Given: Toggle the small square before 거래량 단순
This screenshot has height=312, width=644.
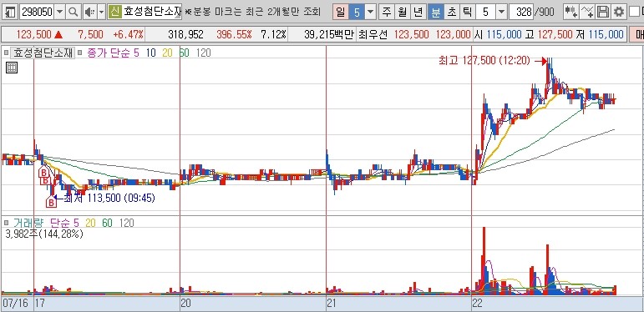Looking at the screenshot, I should click(x=6, y=223).
